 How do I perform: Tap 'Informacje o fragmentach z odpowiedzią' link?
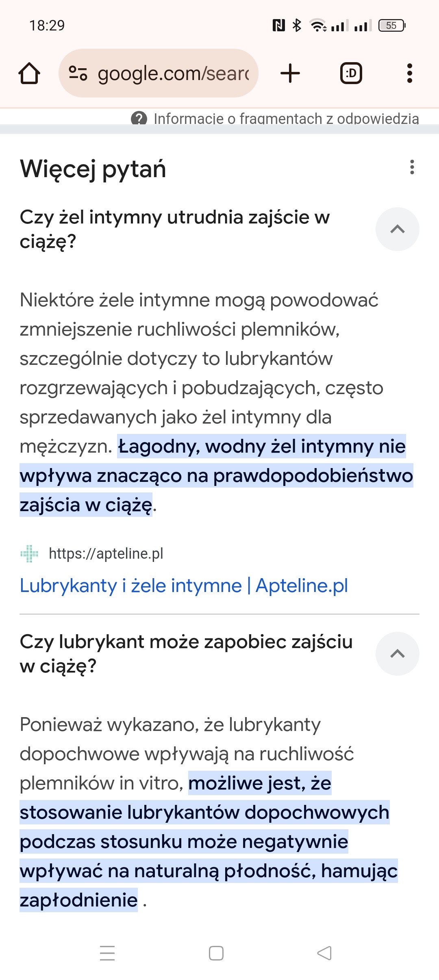pyautogui.click(x=286, y=119)
